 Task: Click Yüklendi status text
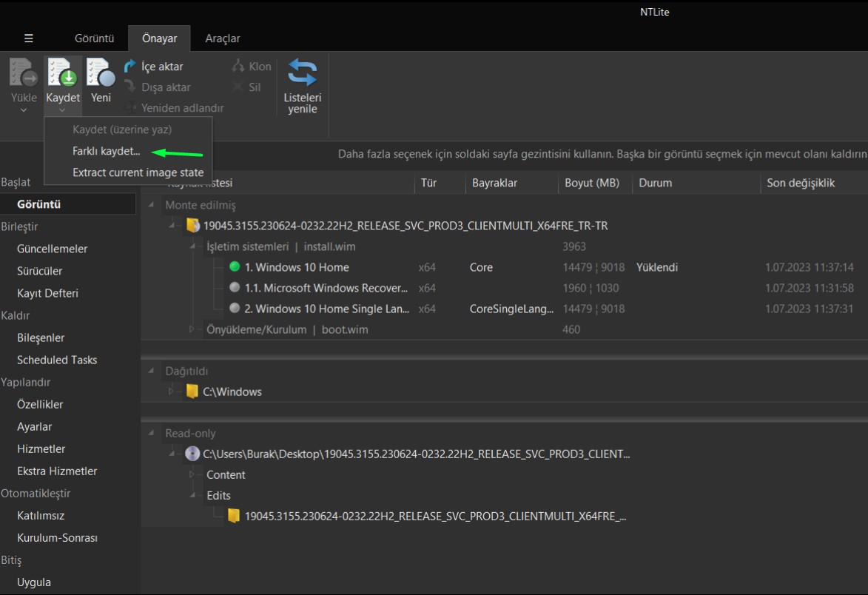pos(657,267)
